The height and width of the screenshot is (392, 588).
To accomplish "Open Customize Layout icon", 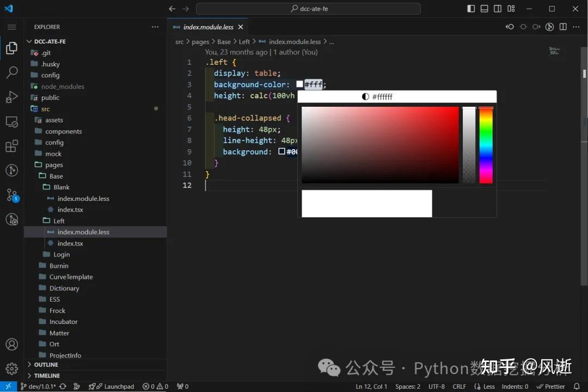I will click(x=511, y=9).
